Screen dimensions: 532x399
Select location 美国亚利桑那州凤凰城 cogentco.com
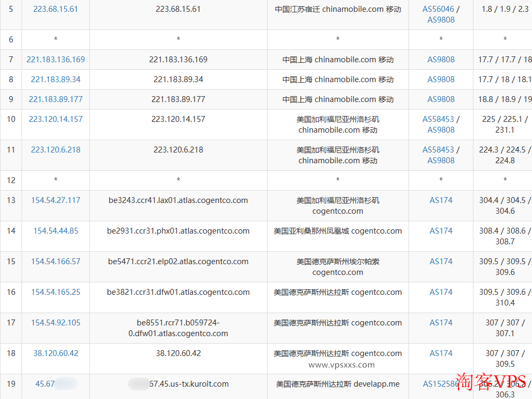(338, 231)
